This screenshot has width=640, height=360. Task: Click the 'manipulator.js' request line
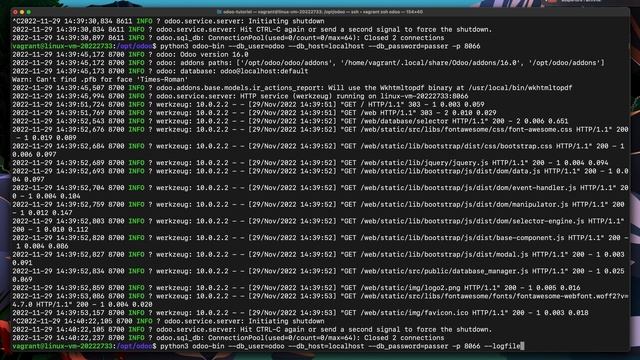(318, 209)
